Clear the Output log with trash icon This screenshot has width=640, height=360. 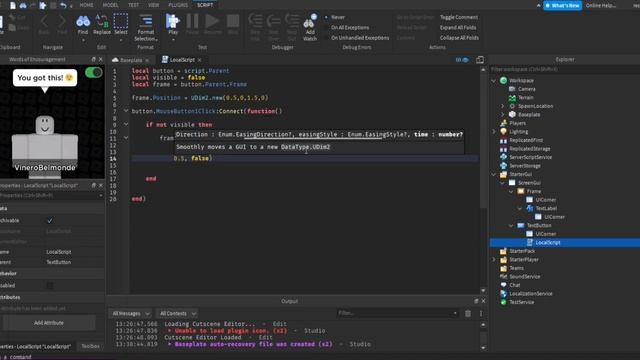click(x=468, y=313)
